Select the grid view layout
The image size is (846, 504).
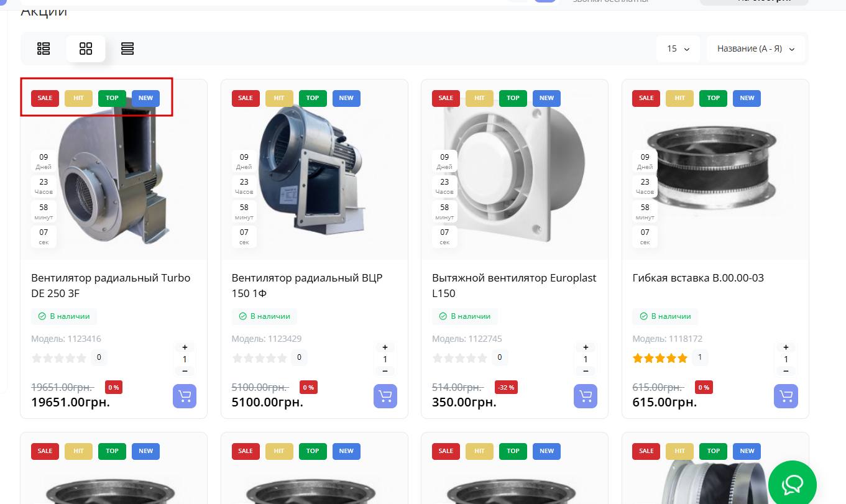(x=86, y=48)
